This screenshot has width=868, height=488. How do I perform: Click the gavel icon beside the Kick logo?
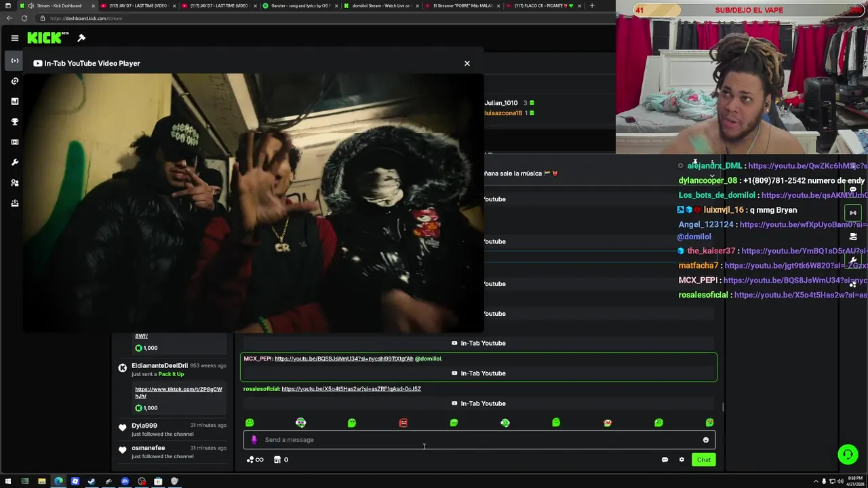pos(81,38)
